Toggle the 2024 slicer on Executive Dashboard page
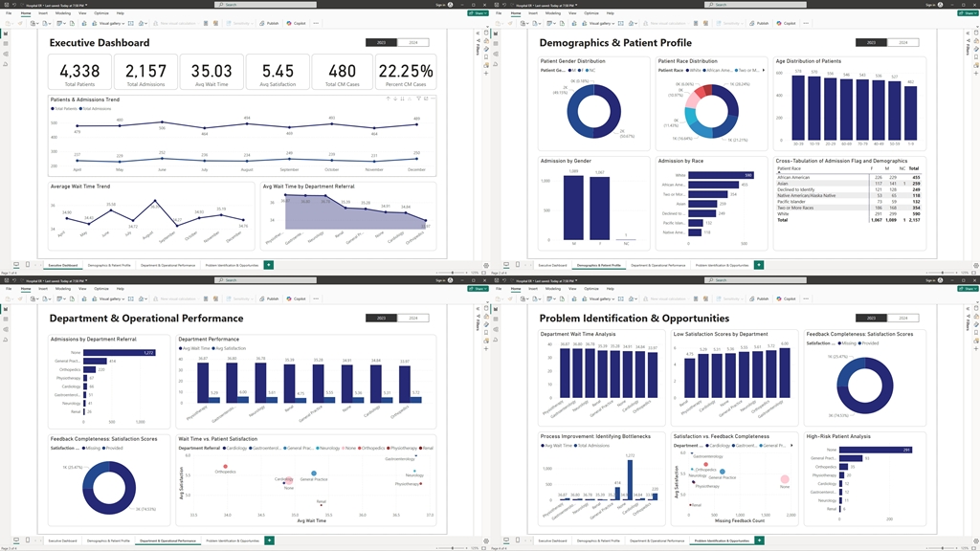Viewport: 980px width, 551px height. (412, 43)
